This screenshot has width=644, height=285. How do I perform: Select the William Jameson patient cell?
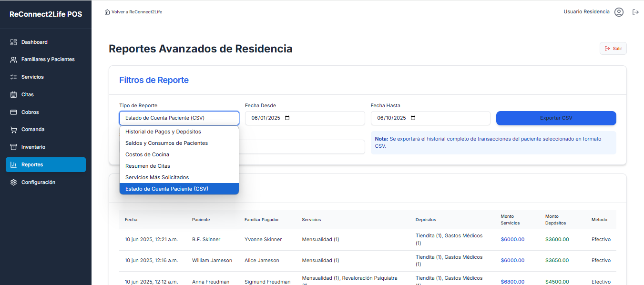(212, 260)
